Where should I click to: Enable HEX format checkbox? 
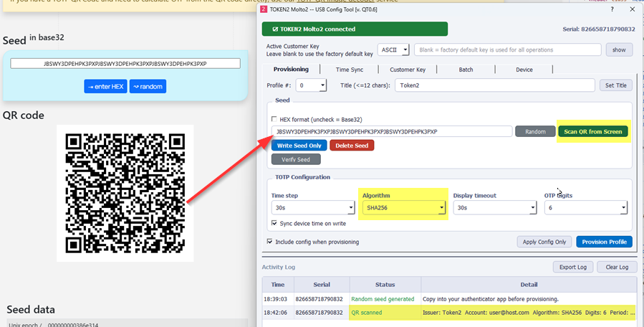coord(274,118)
